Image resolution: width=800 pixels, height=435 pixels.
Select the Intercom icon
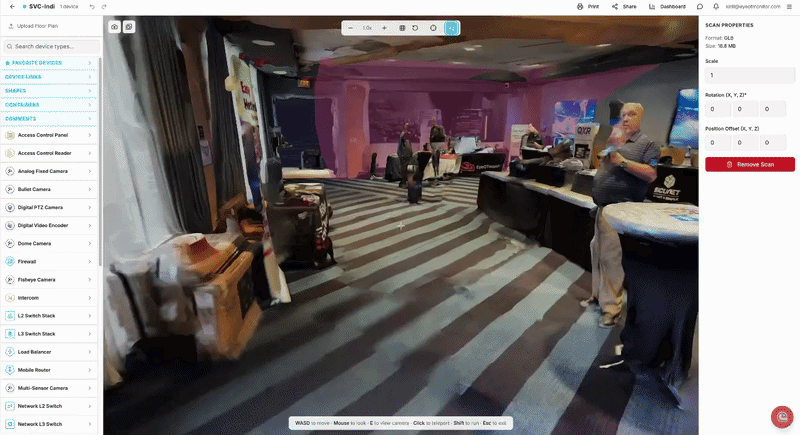pyautogui.click(x=10, y=298)
